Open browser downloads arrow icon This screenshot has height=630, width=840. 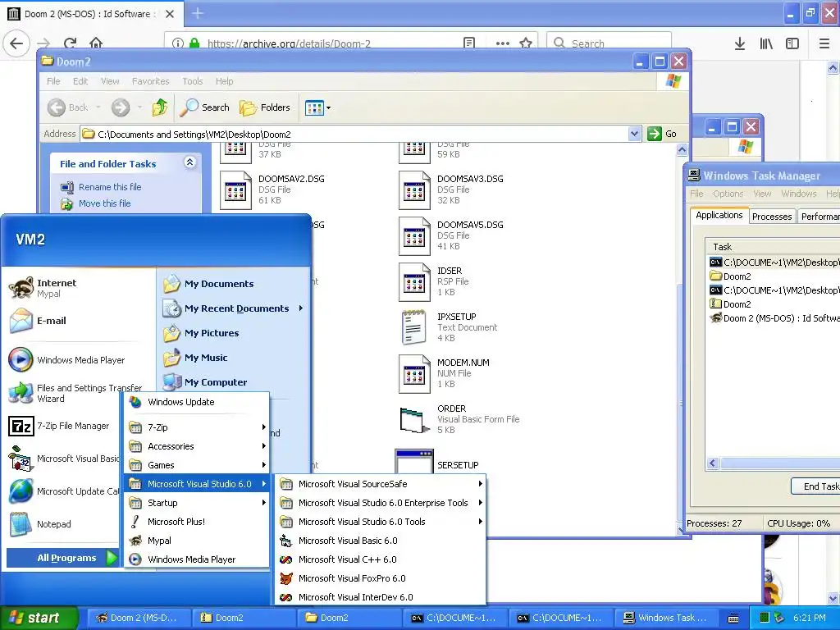coord(739,43)
